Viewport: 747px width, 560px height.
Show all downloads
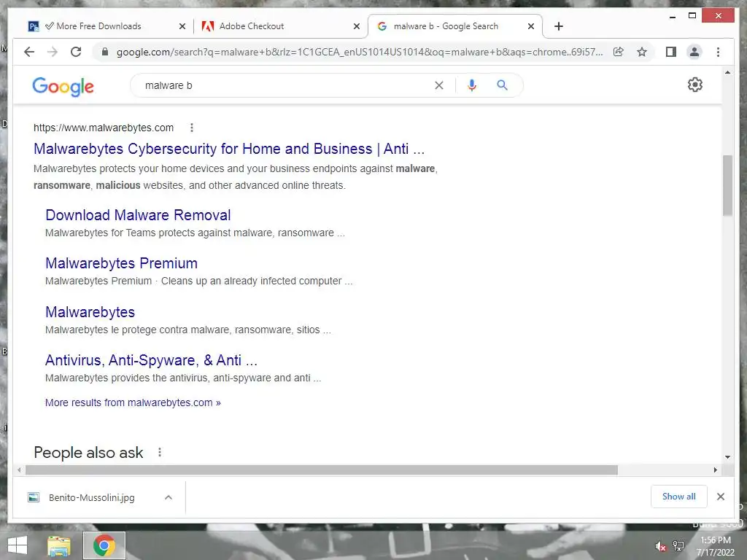[x=679, y=496]
